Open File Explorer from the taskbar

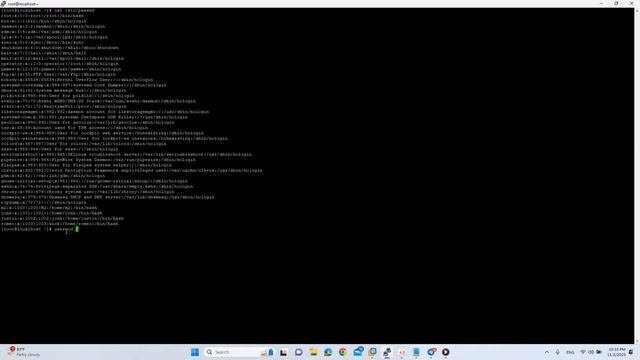click(313, 352)
